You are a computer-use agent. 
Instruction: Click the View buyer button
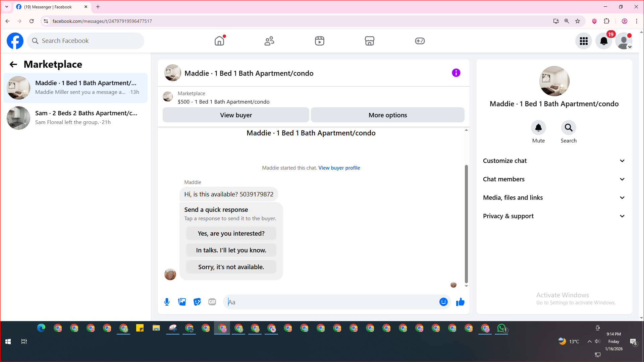point(236,115)
